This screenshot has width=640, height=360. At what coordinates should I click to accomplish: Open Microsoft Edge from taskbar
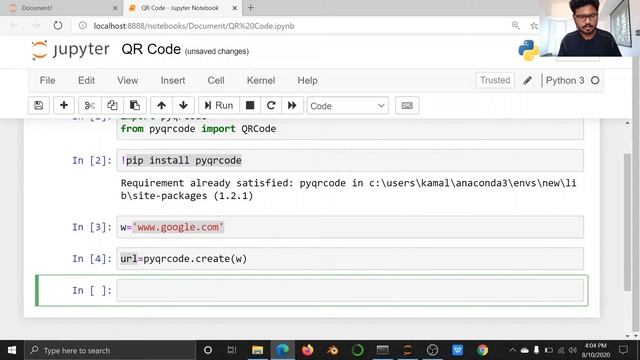282,350
